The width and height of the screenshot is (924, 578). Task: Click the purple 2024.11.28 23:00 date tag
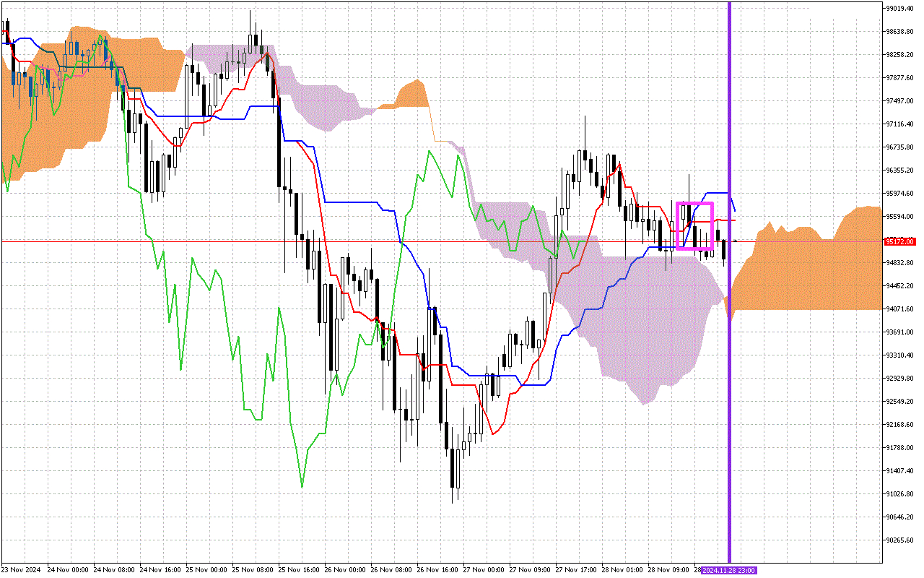(x=729, y=571)
